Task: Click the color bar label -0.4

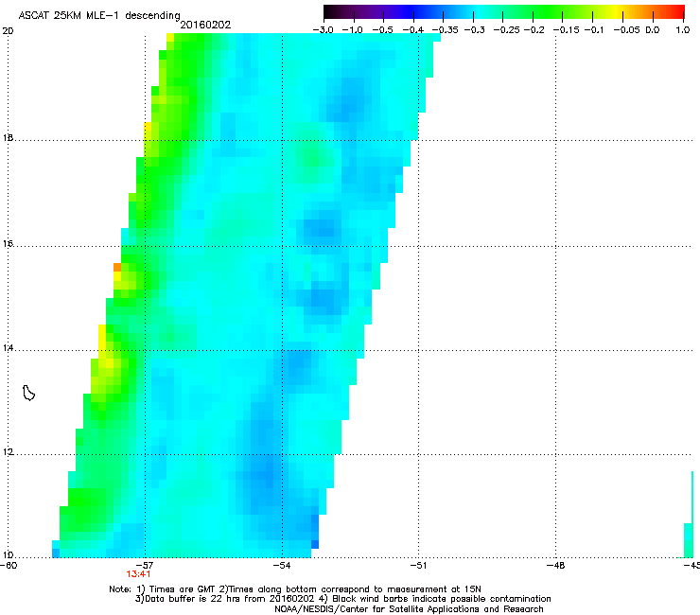Action: [x=413, y=30]
